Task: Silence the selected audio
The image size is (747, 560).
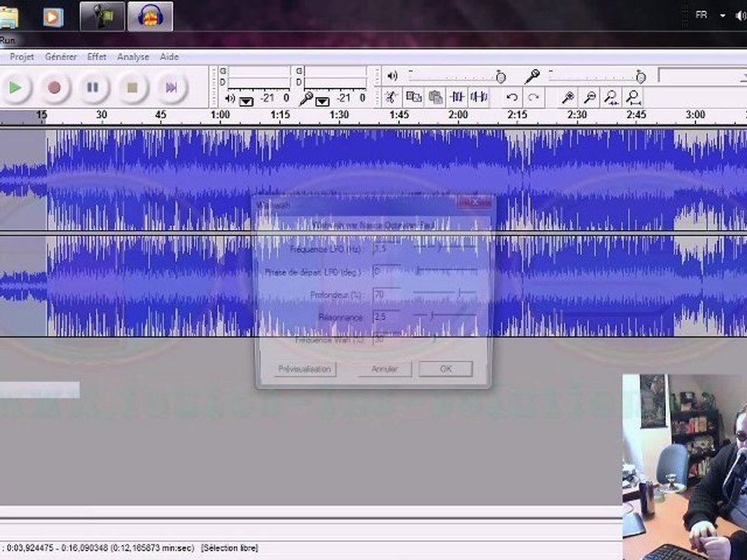Action: [x=479, y=97]
